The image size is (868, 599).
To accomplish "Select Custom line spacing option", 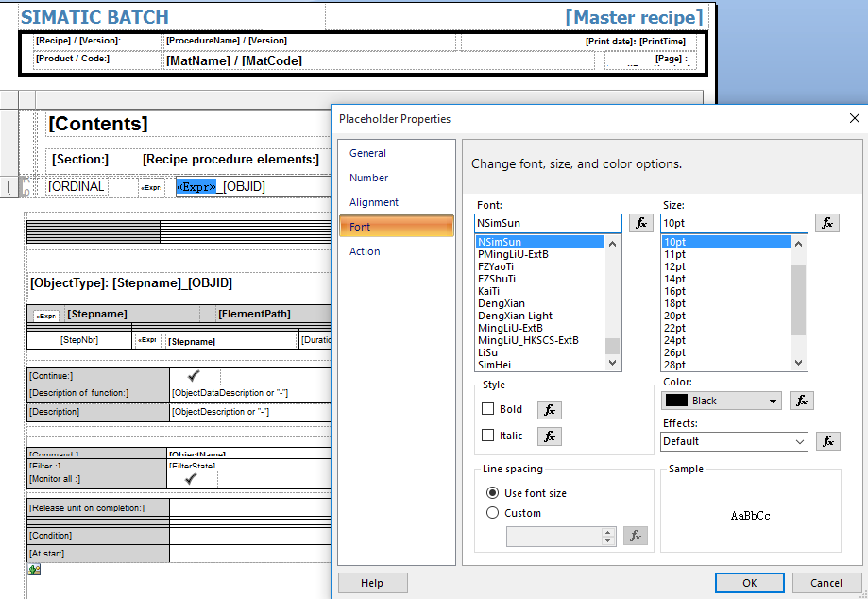I will coord(492,513).
